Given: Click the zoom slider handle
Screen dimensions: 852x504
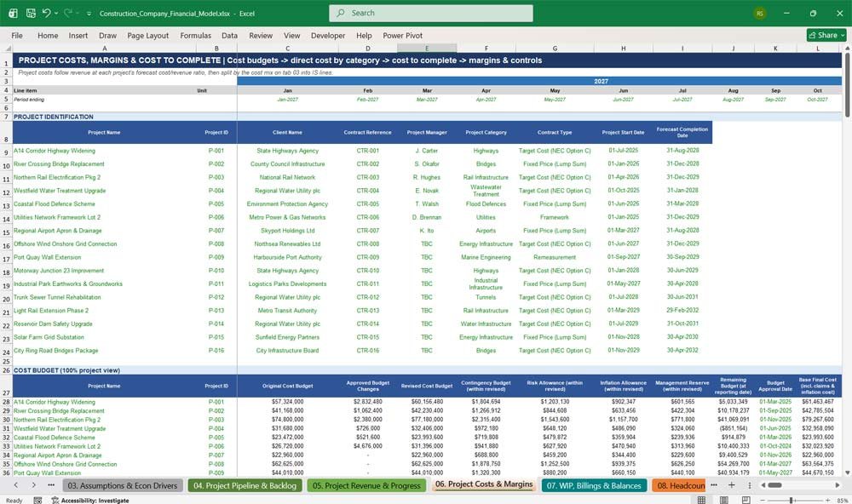Looking at the screenshot, I should (x=792, y=501).
